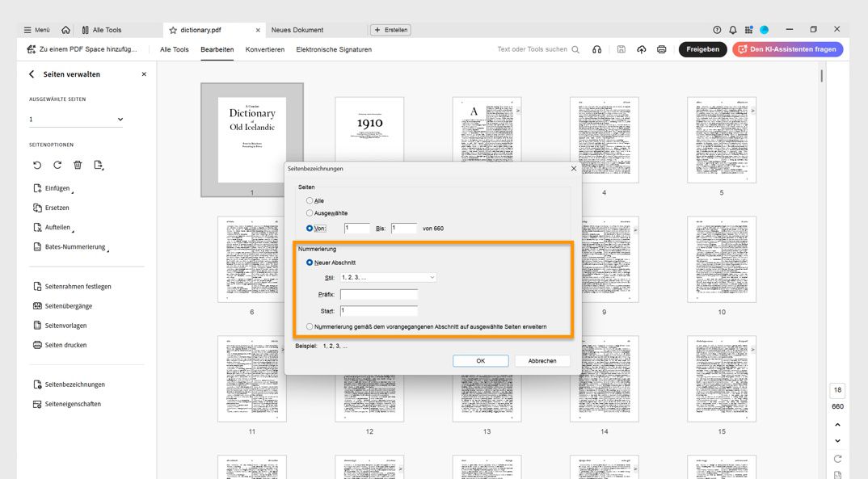Open the hamburger Menü
This screenshot has width=868, height=479.
36,30
